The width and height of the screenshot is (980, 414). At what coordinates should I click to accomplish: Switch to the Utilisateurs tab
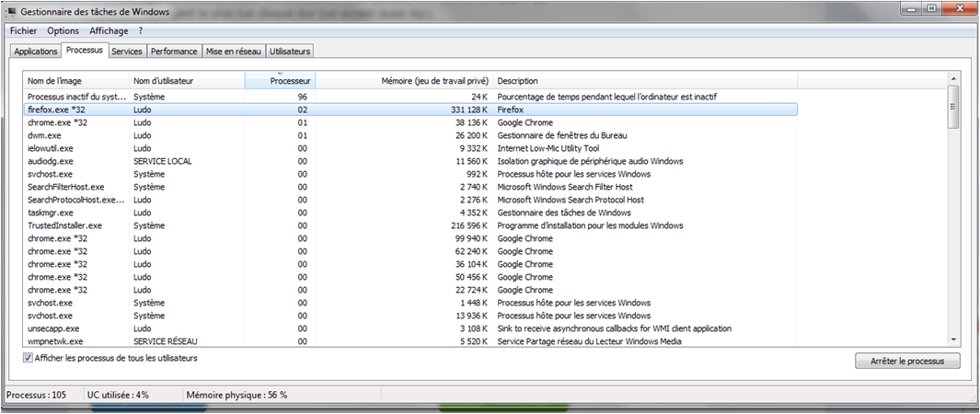[x=290, y=52]
